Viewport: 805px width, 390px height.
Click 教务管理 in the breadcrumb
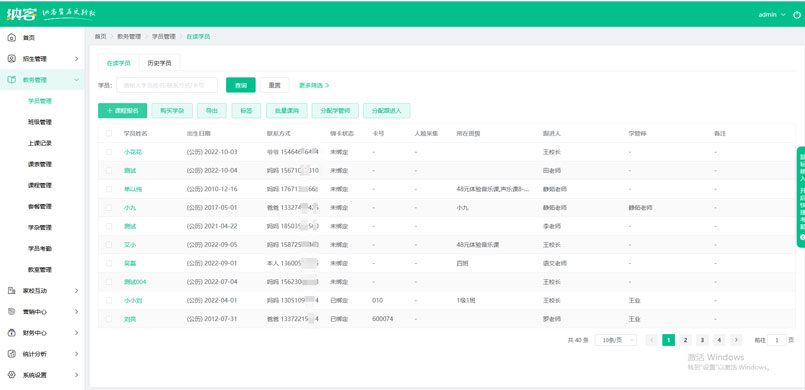(129, 36)
